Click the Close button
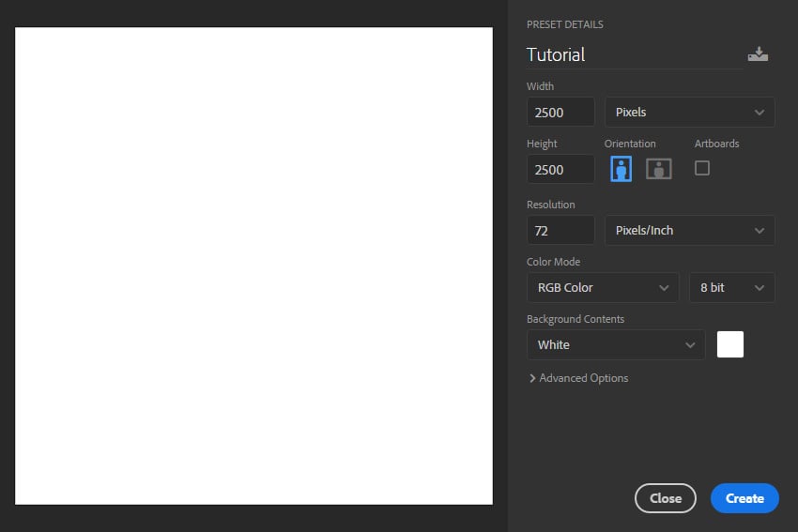 665,498
